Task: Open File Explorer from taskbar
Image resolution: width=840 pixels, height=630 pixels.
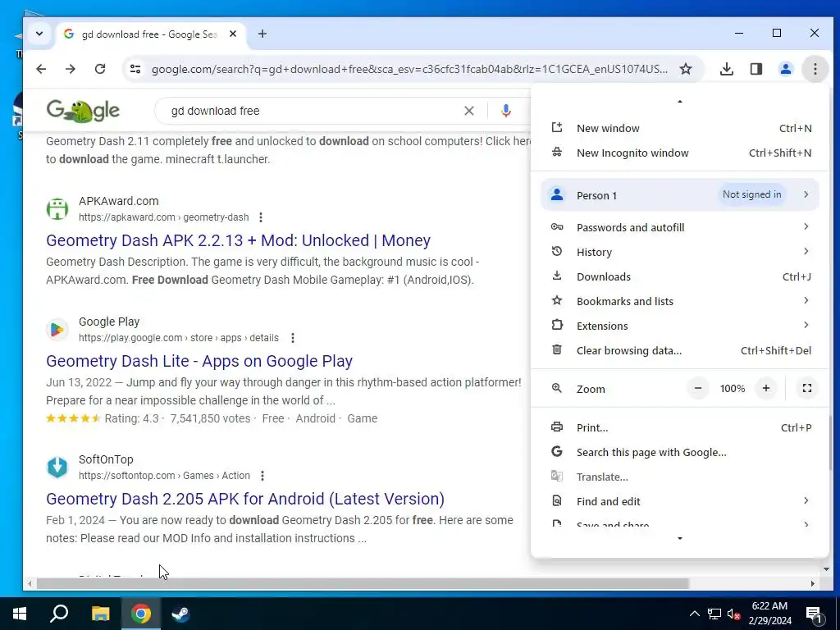Action: (x=100, y=614)
